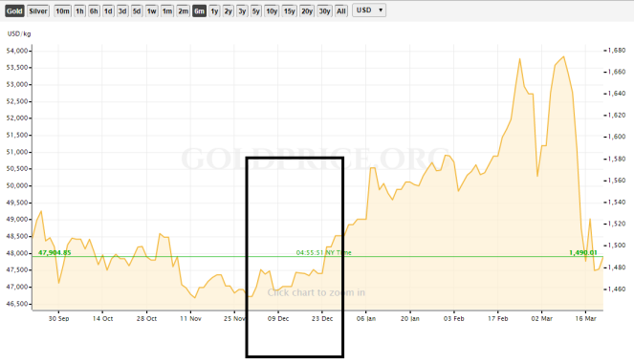This screenshot has width=634, height=364.
Task: Switch to the 2y range
Action: pos(229,11)
